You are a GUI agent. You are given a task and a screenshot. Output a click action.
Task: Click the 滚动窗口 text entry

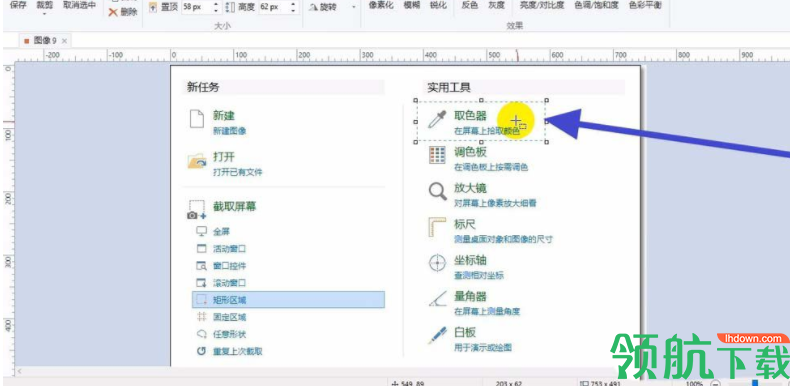(x=229, y=283)
